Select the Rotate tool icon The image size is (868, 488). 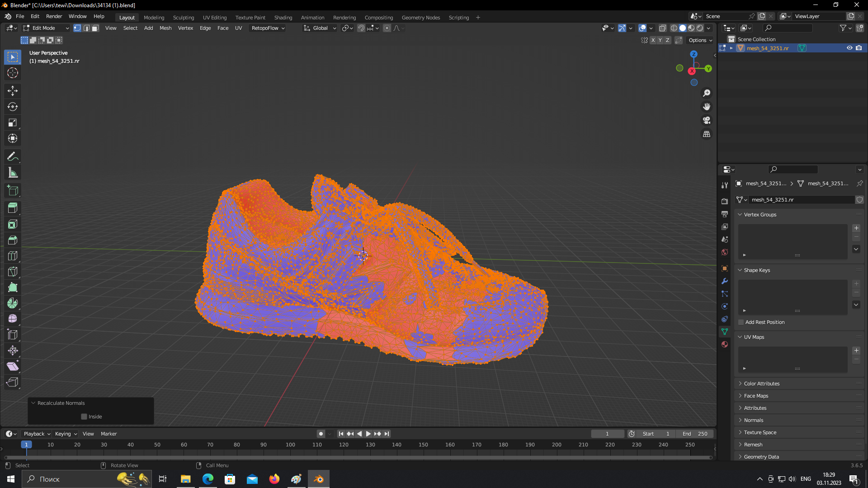pyautogui.click(x=13, y=106)
